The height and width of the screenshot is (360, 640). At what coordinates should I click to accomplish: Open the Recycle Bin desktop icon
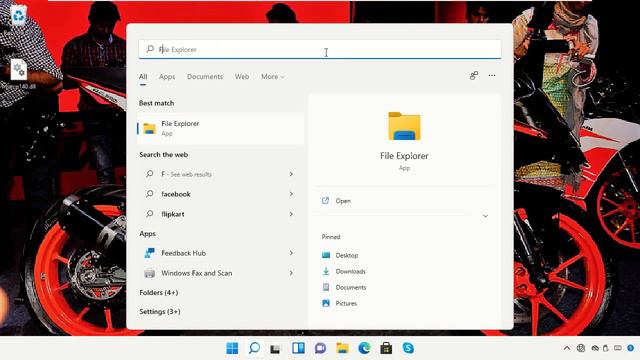tap(18, 17)
